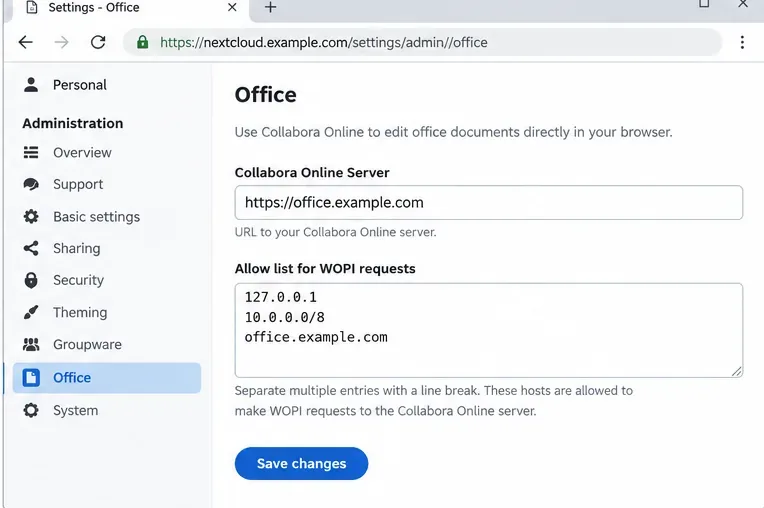Click the Sharing icon in sidebar

tap(31, 248)
